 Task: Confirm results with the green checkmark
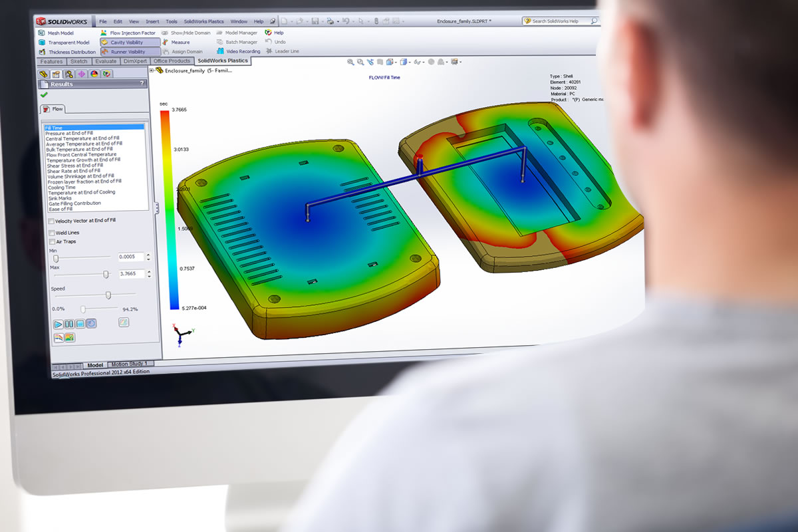[x=45, y=95]
